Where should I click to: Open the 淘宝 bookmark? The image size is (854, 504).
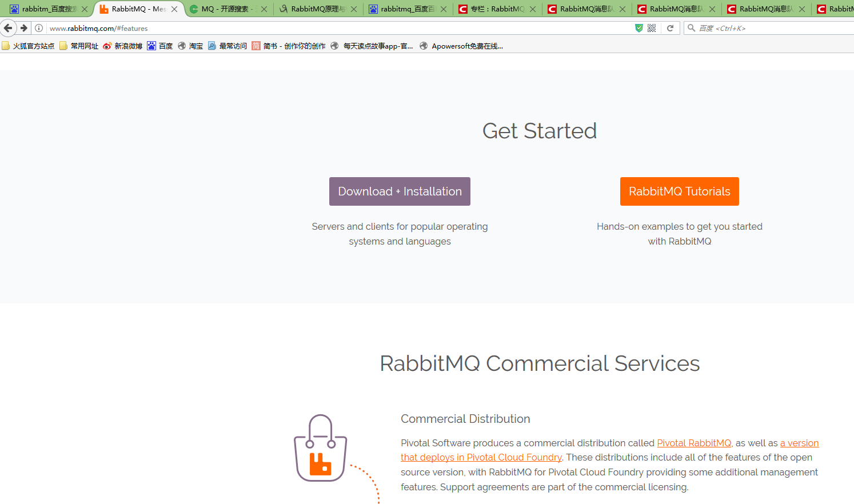click(190, 46)
